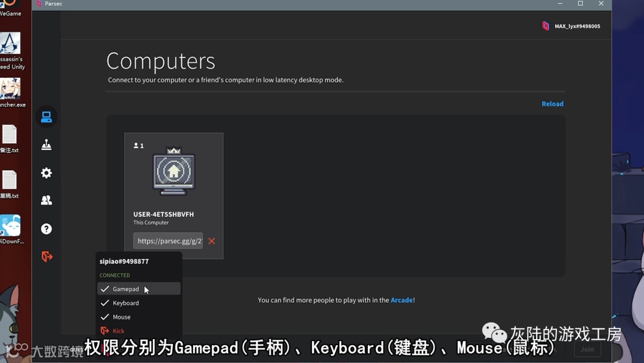Open the Computers tab in Parsec sidebar
The width and height of the screenshot is (644, 363).
point(47,117)
